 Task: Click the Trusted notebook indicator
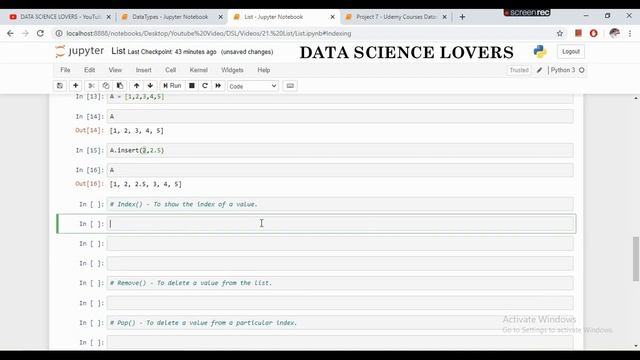pos(519,70)
